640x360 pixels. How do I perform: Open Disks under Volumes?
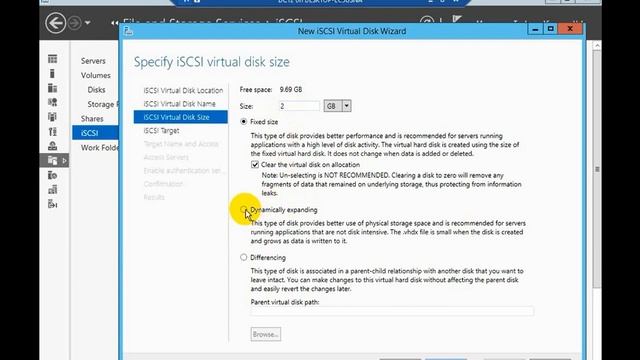[96, 90]
